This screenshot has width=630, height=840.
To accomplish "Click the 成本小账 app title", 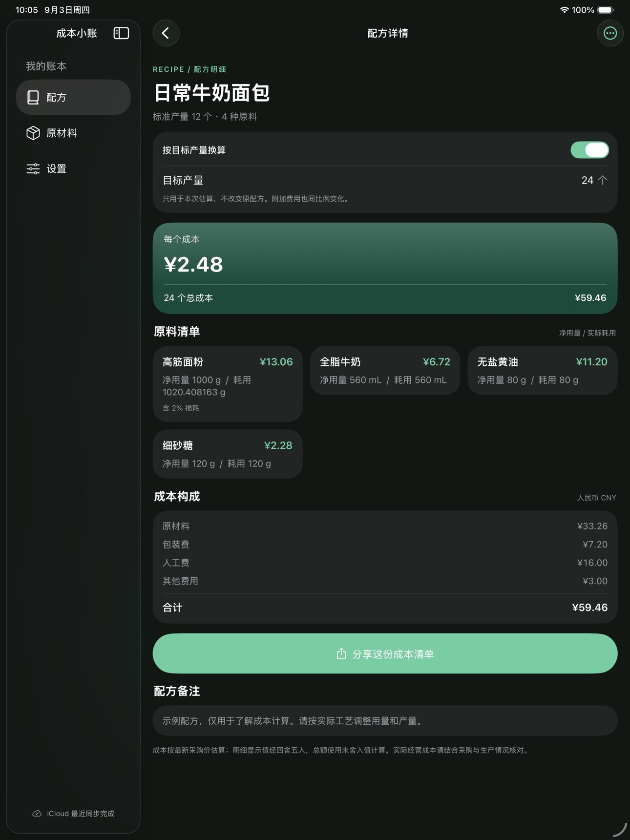I will [77, 33].
